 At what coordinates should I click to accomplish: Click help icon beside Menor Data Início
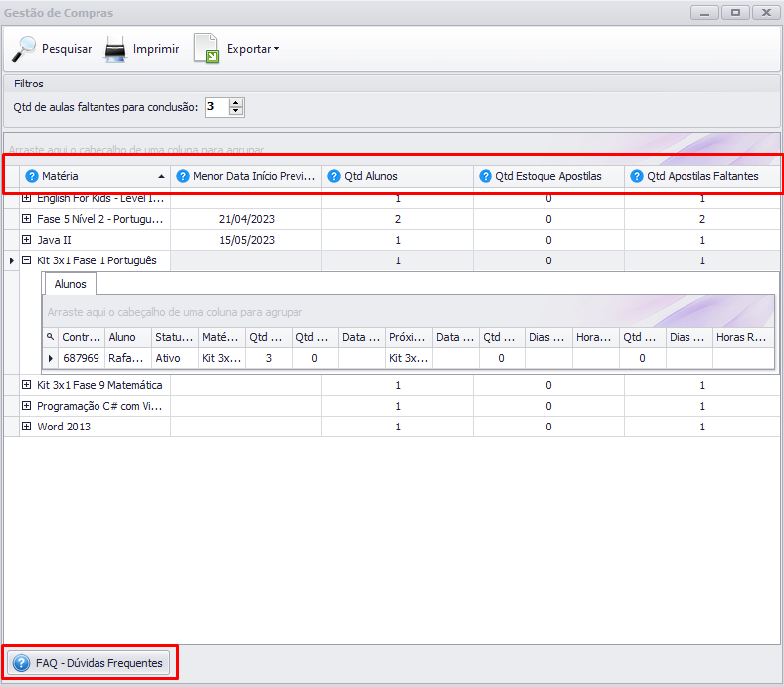click(x=183, y=176)
